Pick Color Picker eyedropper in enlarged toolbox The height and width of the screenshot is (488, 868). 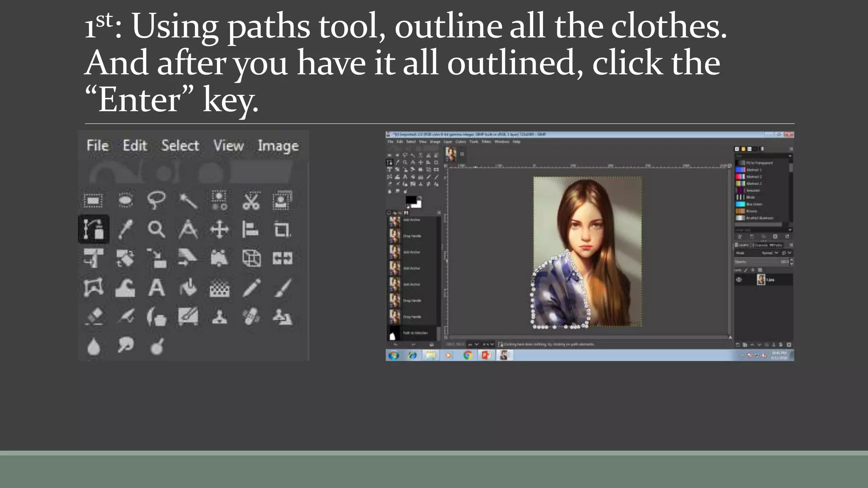(x=125, y=229)
